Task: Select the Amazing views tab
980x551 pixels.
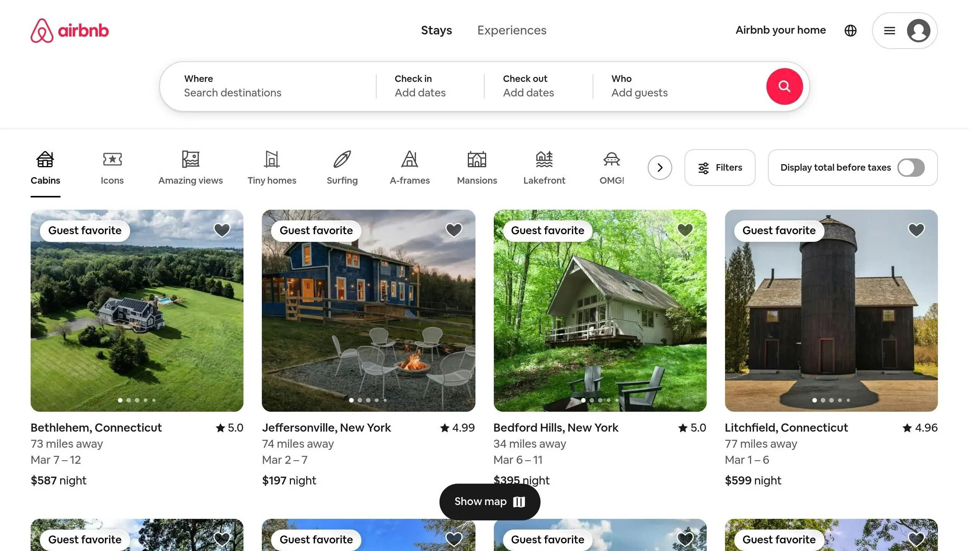Action: tap(190, 168)
